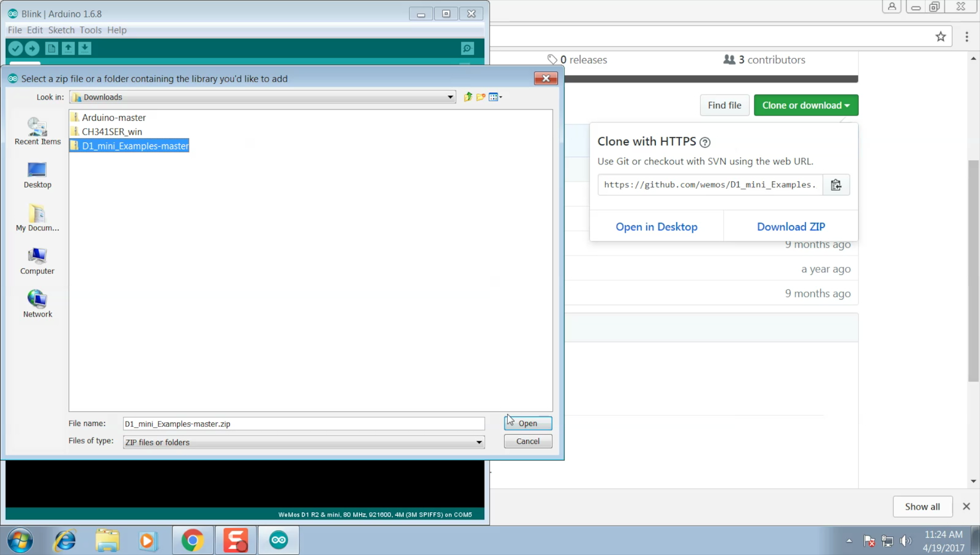Click the 0 releases link
Screen dimensions: 980x555
(x=577, y=60)
